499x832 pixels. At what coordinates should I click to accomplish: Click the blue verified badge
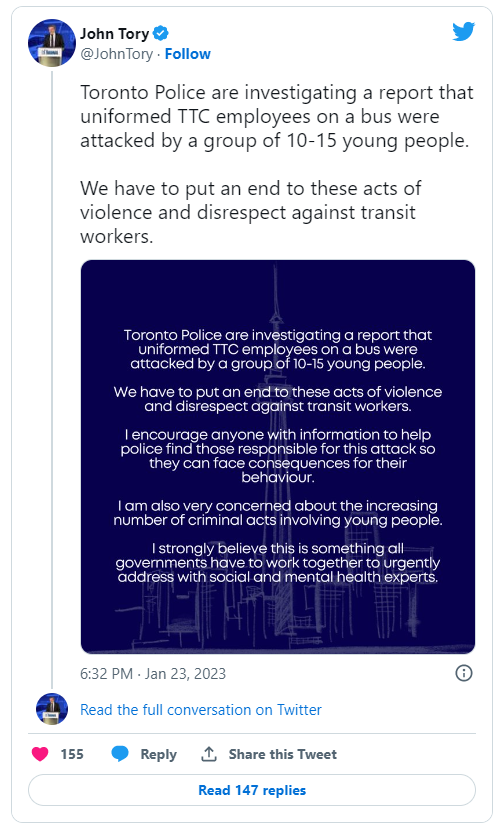[161, 33]
